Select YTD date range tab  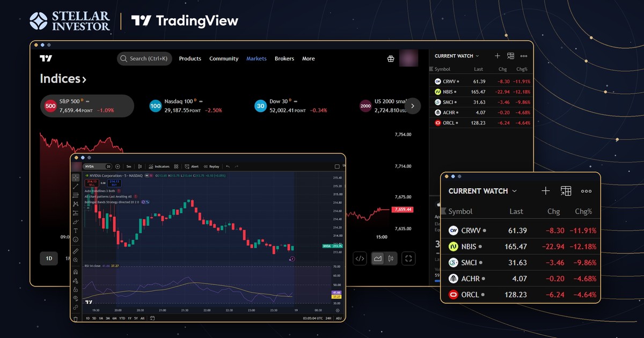122,318
